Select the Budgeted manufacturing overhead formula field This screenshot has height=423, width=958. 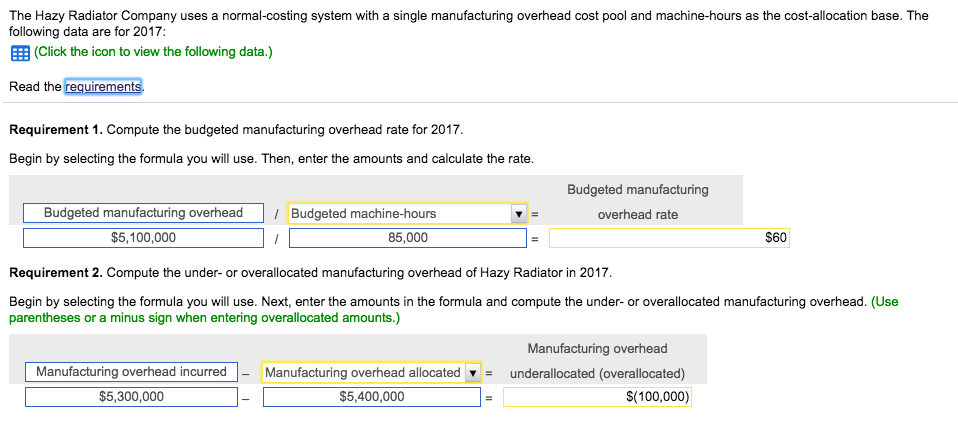click(x=144, y=213)
